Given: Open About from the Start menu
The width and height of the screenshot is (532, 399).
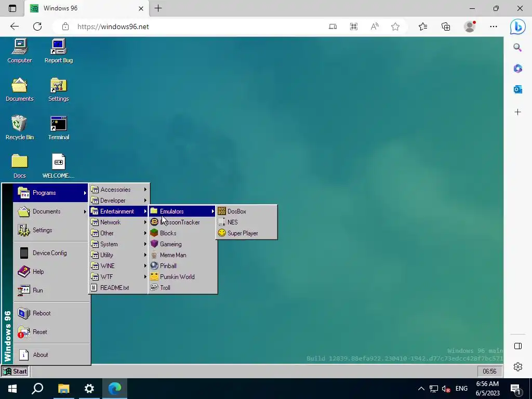Looking at the screenshot, I should pyautogui.click(x=51, y=355).
